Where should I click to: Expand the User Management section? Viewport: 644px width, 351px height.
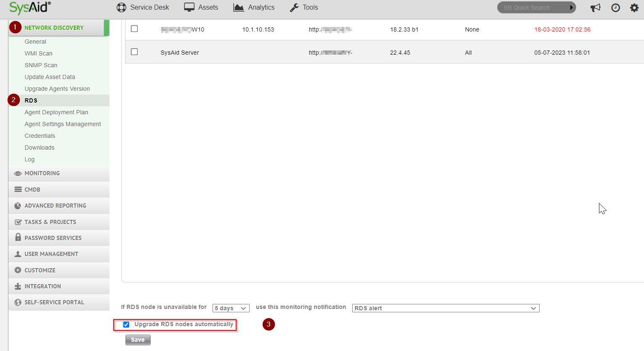click(x=59, y=254)
